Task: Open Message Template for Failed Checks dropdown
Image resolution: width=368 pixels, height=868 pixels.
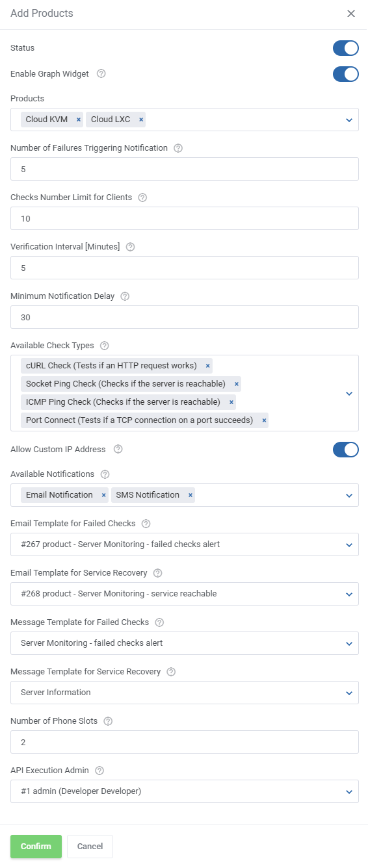Action: pyautogui.click(x=185, y=643)
